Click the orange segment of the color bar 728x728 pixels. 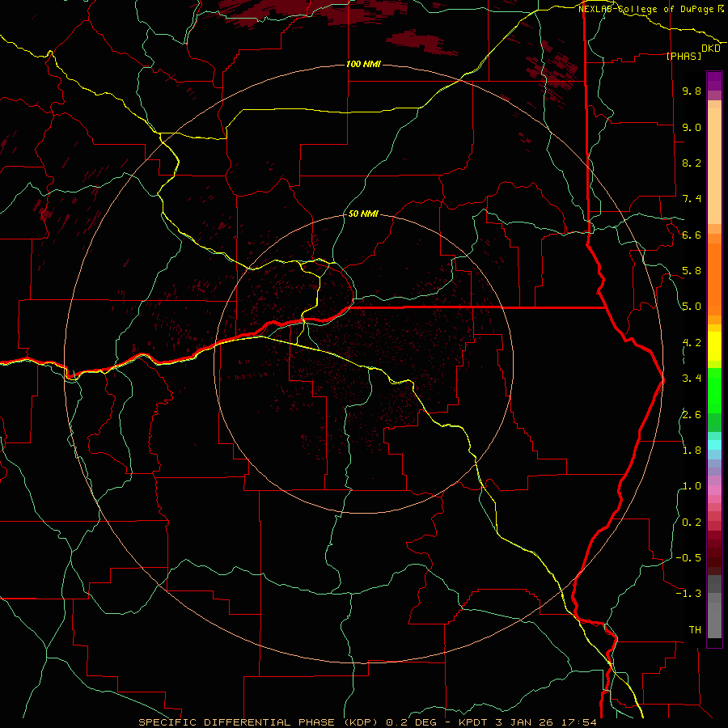tap(714, 278)
